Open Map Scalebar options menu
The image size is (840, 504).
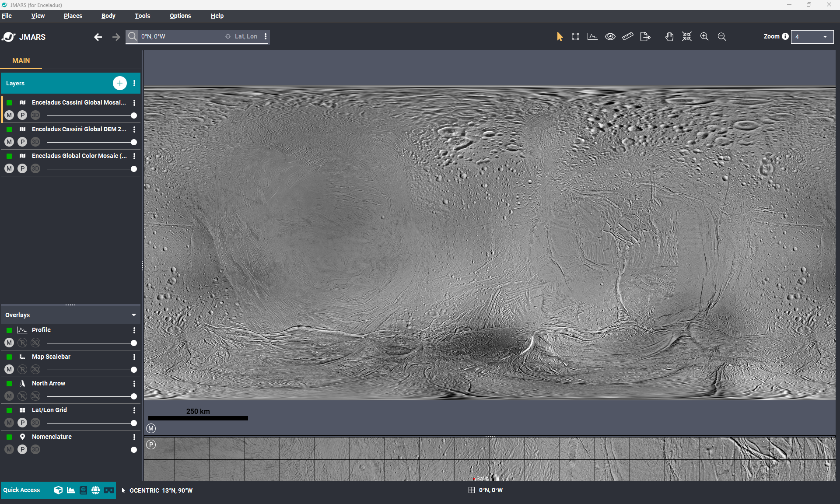coord(134,357)
